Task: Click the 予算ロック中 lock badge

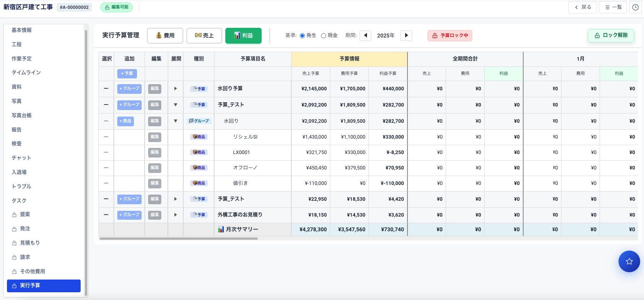Action: tap(450, 36)
